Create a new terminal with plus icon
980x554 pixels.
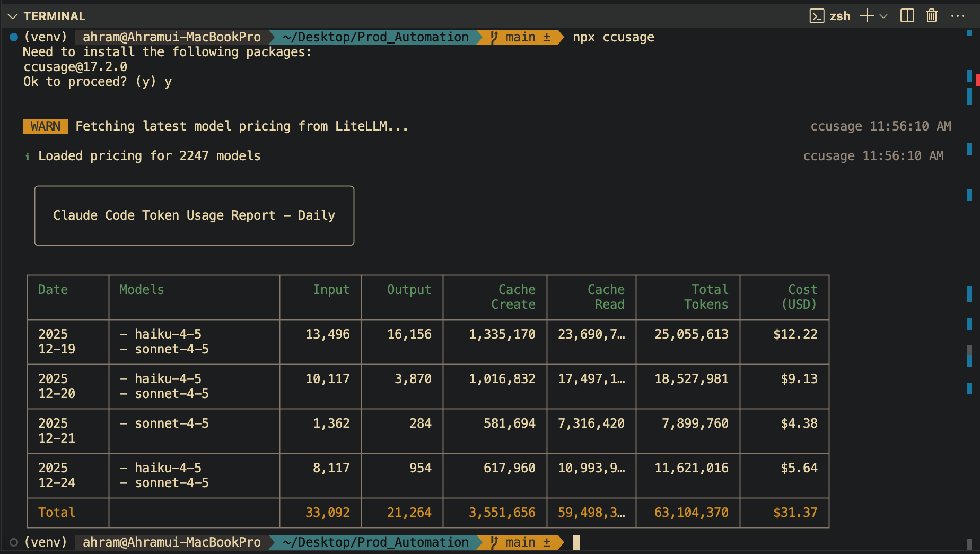click(x=867, y=16)
